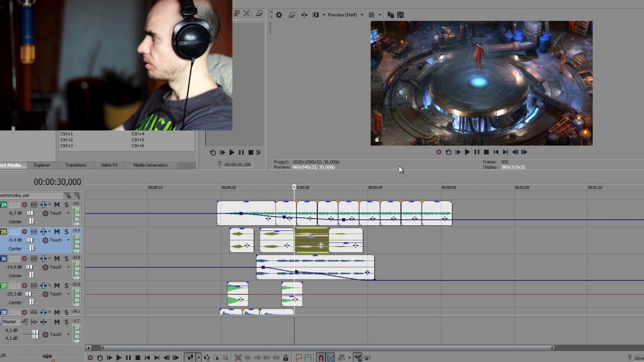
Task: Step to next frame under video preview
Action: (x=524, y=152)
